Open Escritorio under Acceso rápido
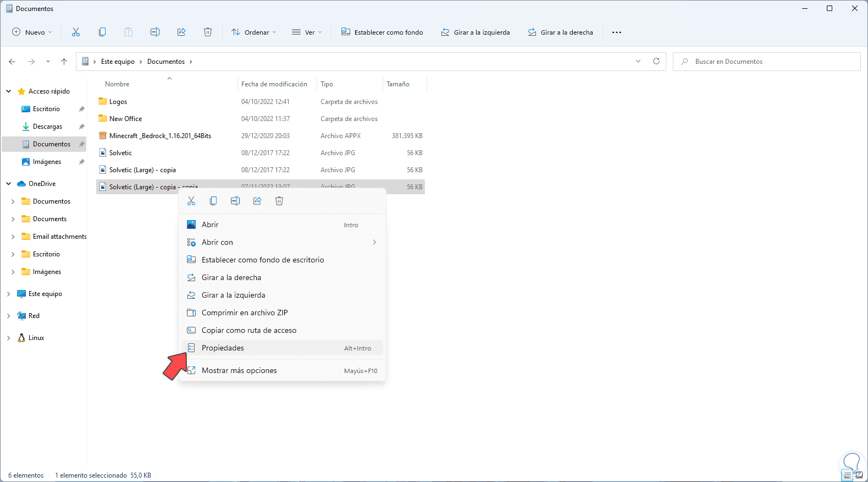The image size is (868, 482). pyautogui.click(x=46, y=109)
